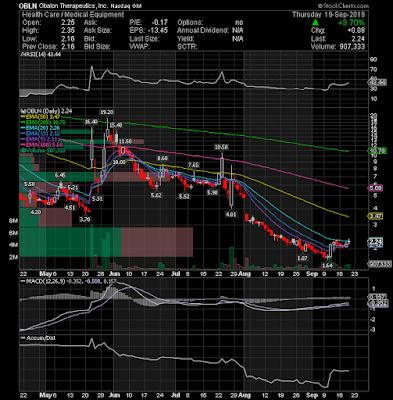The image size is (393, 400).
Task: Click the SCTR: label
Action: [187, 47]
